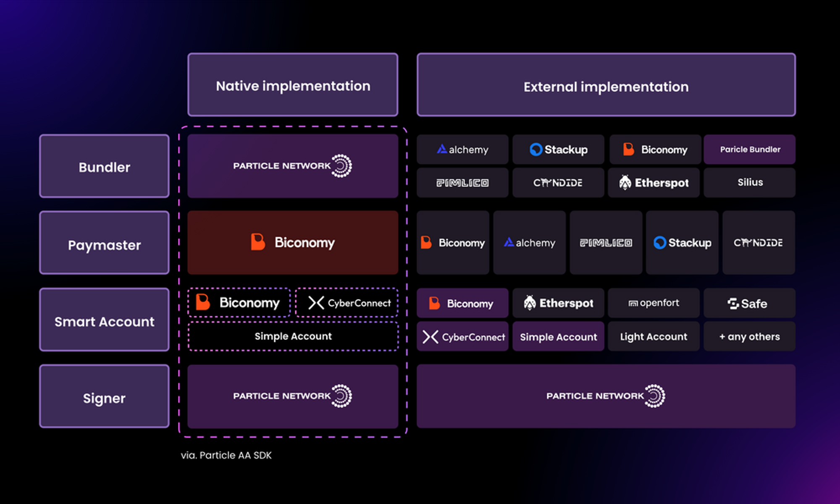Select the Candide logo in Bundler row
The height and width of the screenshot is (504, 840).
tap(558, 183)
